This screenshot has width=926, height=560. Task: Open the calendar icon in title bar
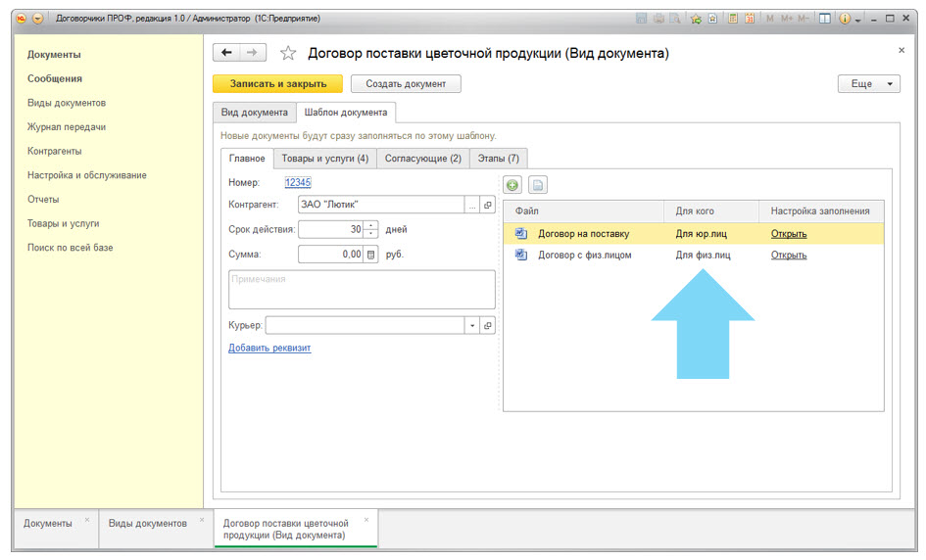[750, 19]
